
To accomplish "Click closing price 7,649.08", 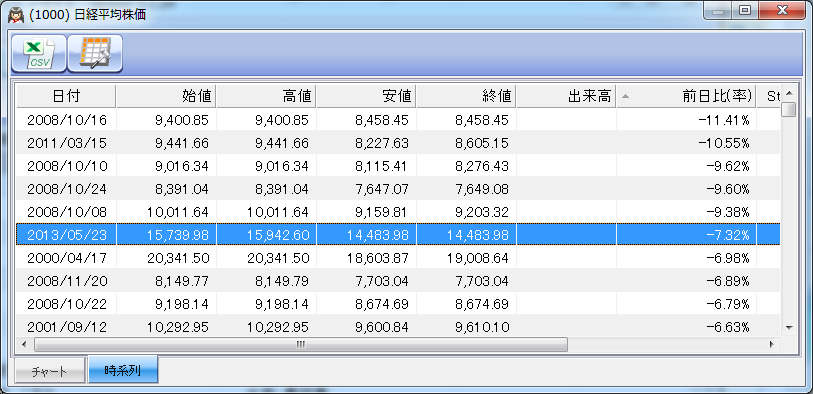I will pos(482,189).
